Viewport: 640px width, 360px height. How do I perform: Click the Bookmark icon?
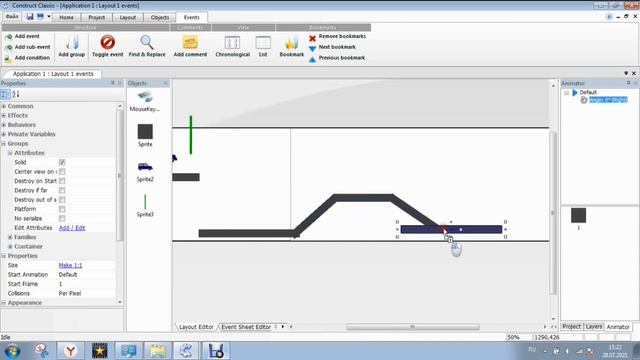coord(291,42)
